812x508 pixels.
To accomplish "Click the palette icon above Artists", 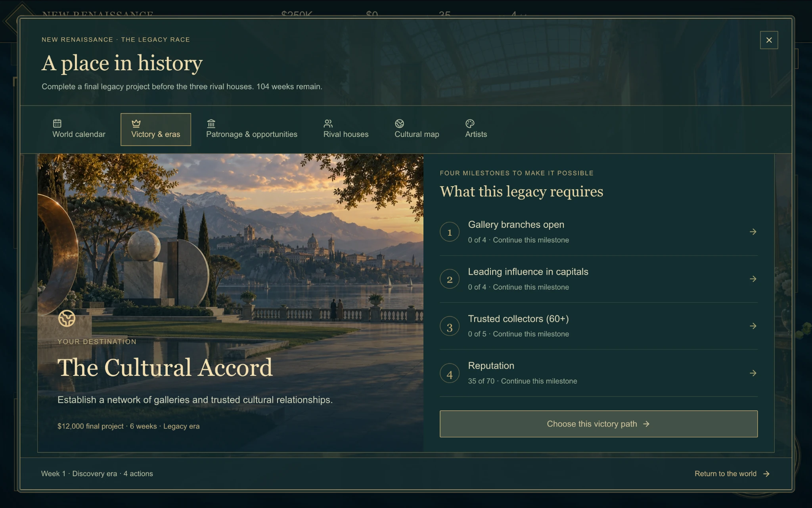I will coord(470,123).
